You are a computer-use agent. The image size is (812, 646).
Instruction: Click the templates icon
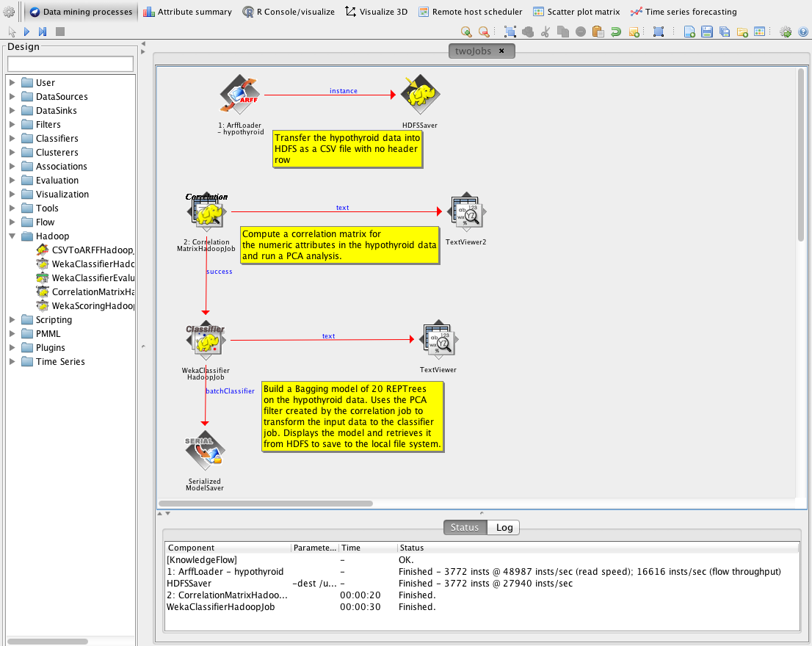click(760, 32)
